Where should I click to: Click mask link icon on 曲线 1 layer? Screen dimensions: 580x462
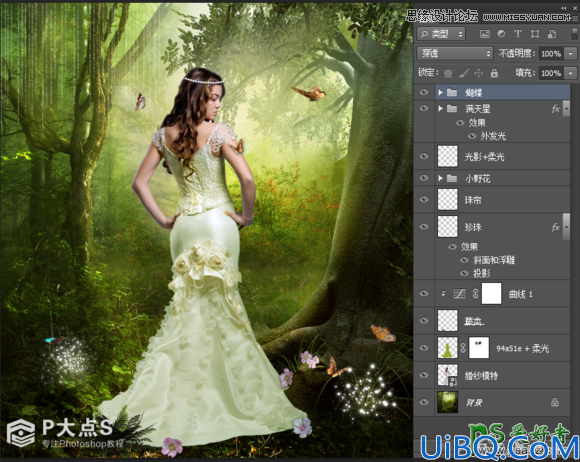tap(475, 294)
